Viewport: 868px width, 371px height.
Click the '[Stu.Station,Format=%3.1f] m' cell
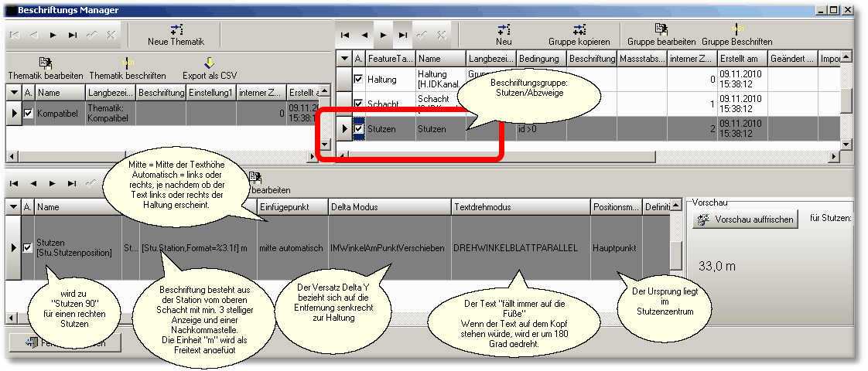click(x=197, y=248)
